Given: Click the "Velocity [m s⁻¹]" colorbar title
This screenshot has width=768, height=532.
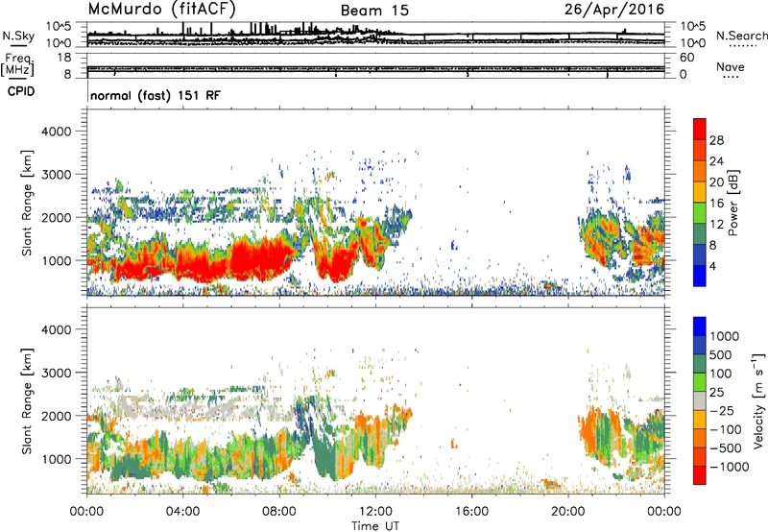Looking at the screenshot, I should pos(758,400).
